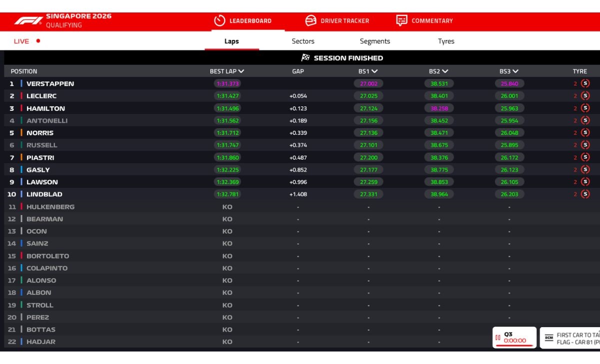Viewport: 600px width, 364px height.
Task: Open the BS1 column dropdown chevron
Action: point(374,71)
